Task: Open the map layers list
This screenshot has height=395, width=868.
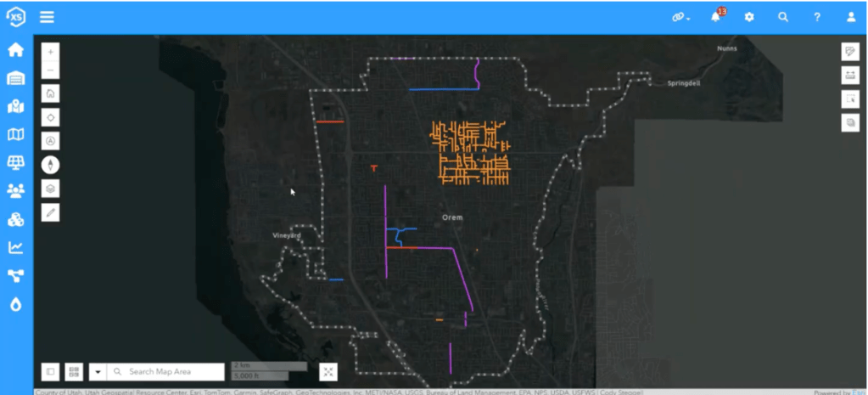Action: pyautogui.click(x=51, y=189)
